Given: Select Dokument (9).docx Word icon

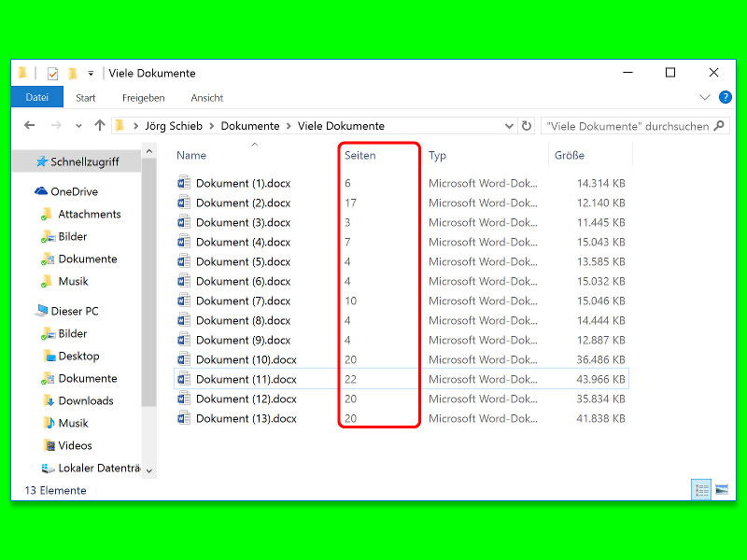Looking at the screenshot, I should pos(183,340).
